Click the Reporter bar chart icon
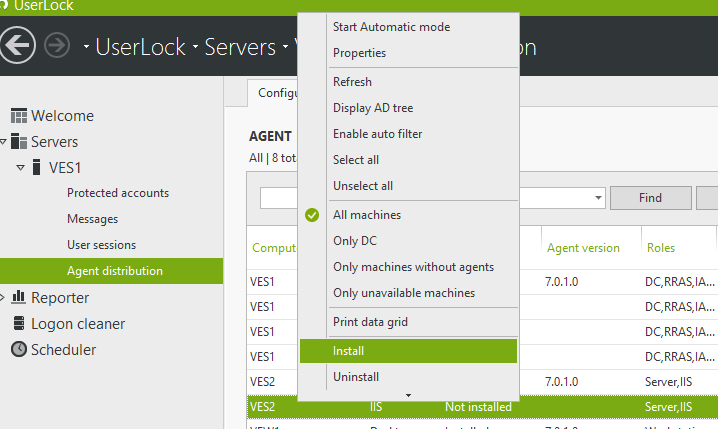 pos(19,297)
